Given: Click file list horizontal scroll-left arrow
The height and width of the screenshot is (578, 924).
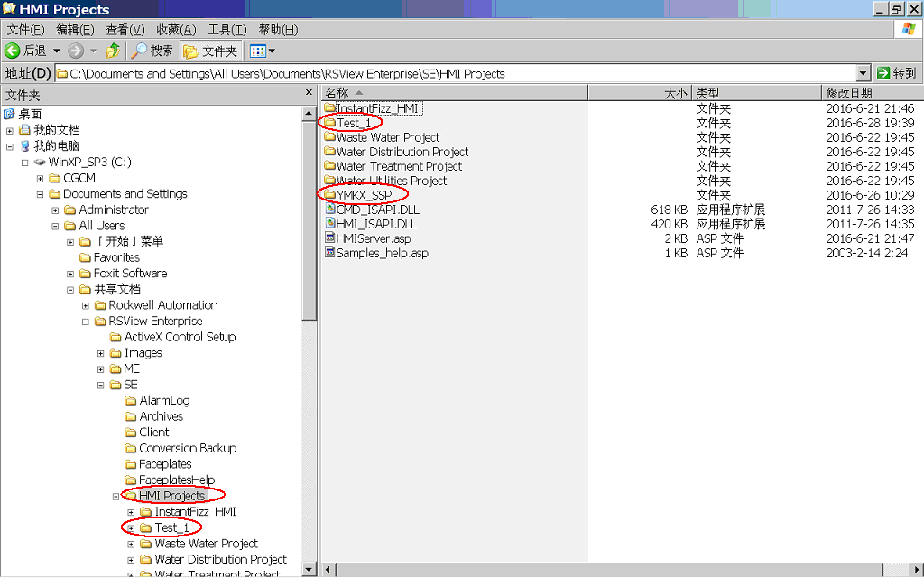Looking at the screenshot, I should pos(328,570).
